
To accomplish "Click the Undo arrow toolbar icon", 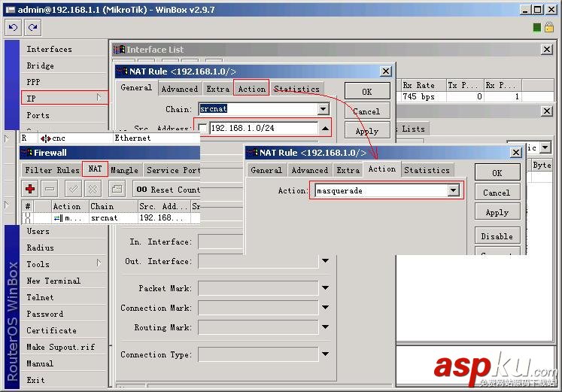I will [14, 27].
